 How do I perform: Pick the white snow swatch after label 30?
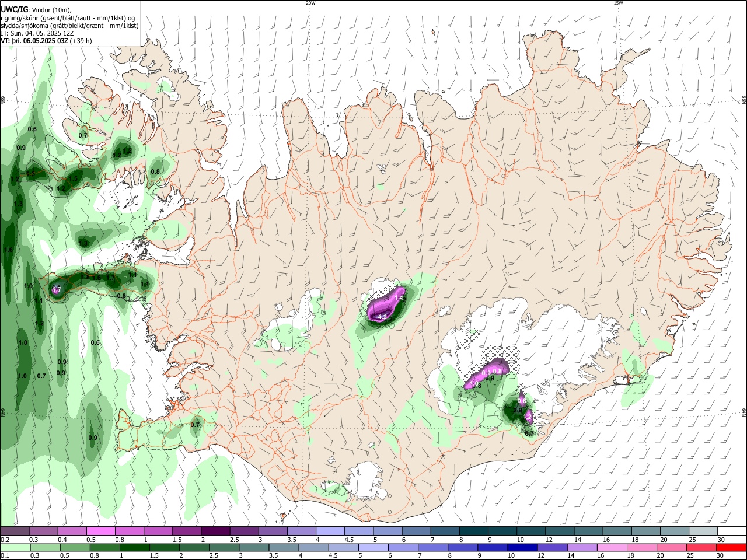732,531
